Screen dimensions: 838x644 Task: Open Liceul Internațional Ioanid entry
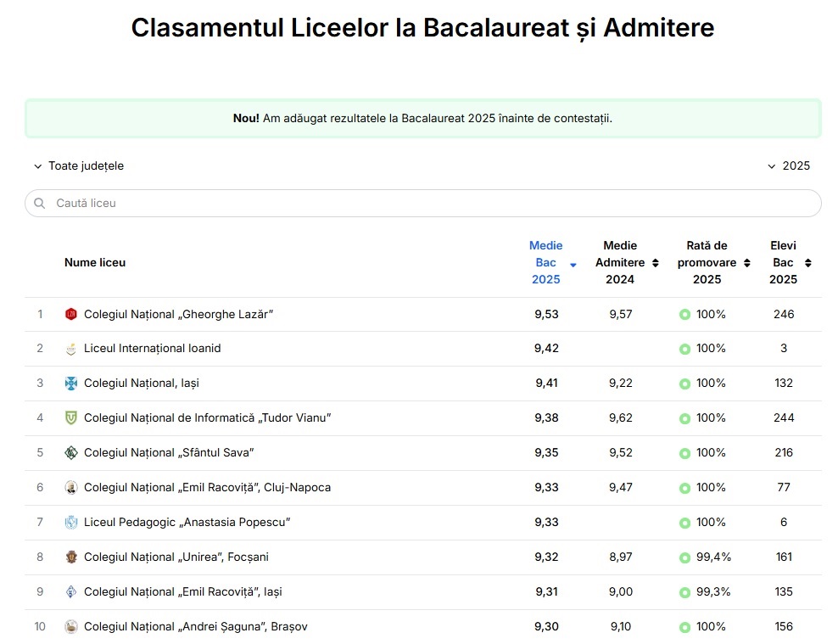(x=153, y=349)
